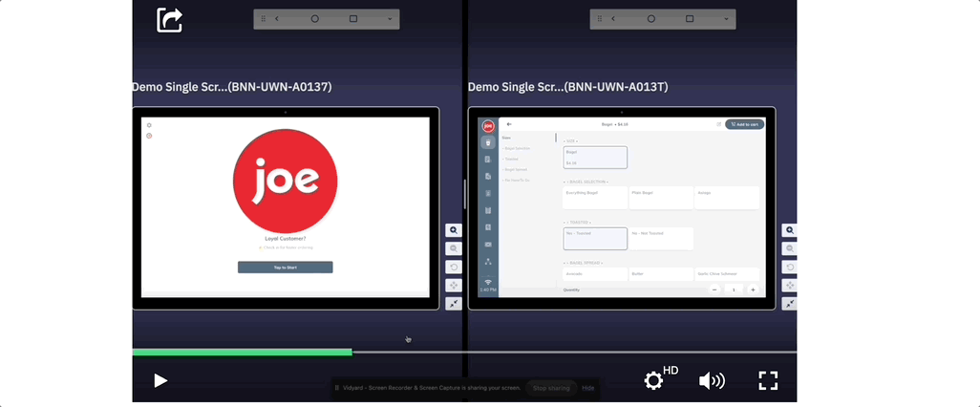Choose the Butter spread option
The width and height of the screenshot is (980, 407).
(661, 274)
